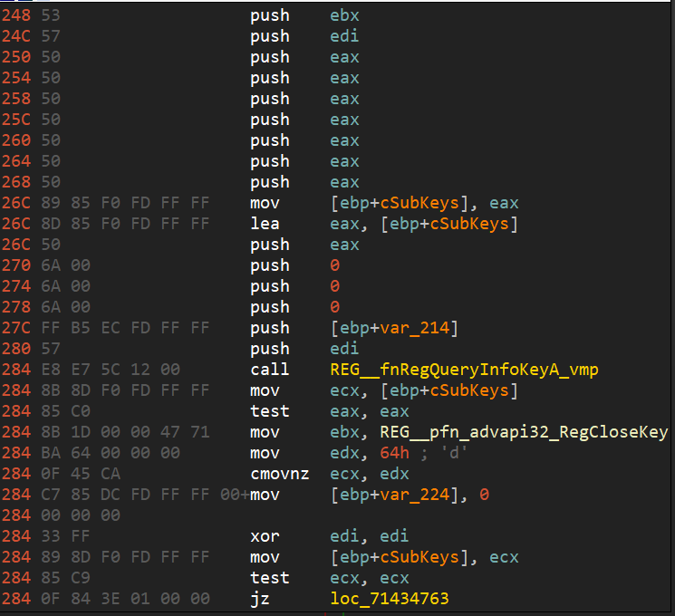Select bytes 'C7 85 DC FD FF FF 00+'
The height and width of the screenshot is (616, 675).
146,495
